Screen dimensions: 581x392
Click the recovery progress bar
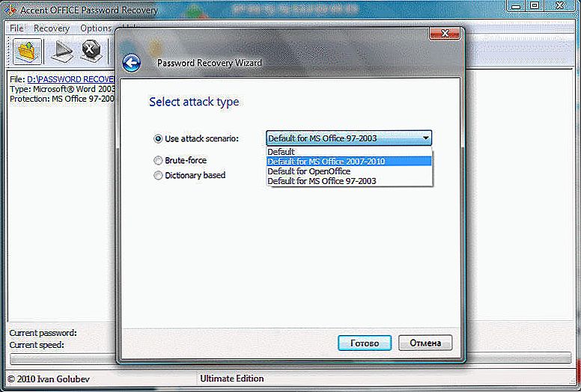pyautogui.click(x=290, y=358)
